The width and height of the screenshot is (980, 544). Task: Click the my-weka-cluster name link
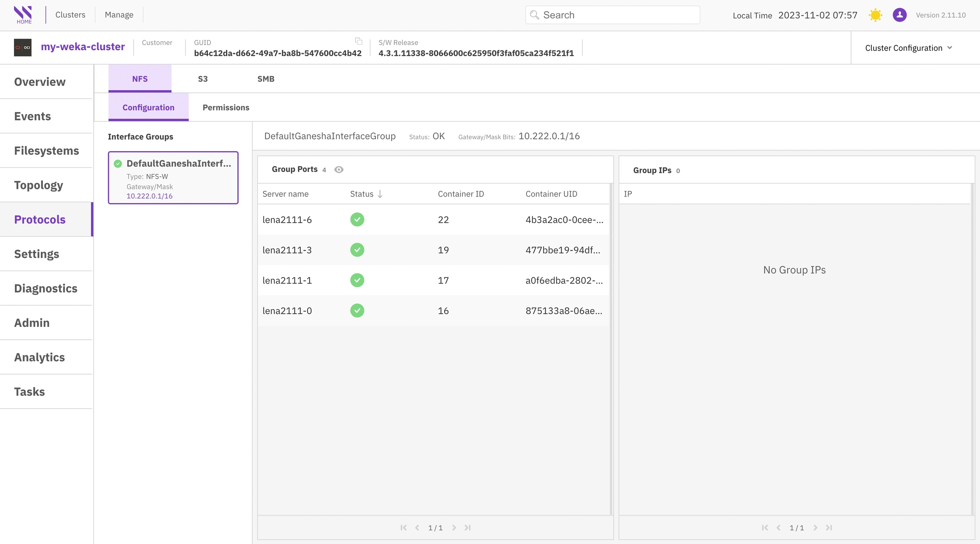point(83,47)
